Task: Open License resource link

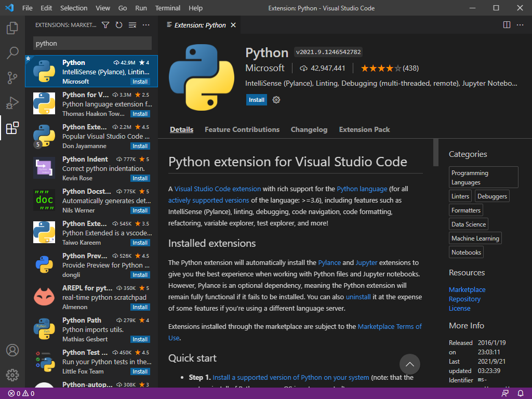Action: [459, 309]
